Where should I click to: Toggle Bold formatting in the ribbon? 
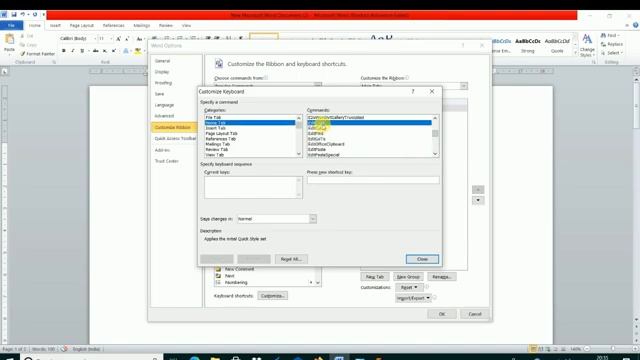coord(64,51)
